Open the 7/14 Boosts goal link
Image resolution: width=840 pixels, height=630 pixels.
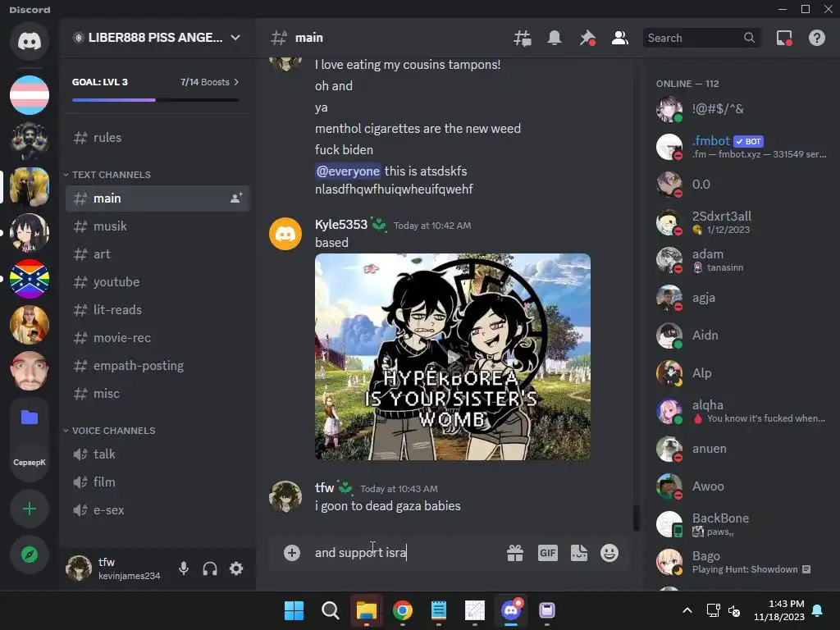[x=209, y=82]
